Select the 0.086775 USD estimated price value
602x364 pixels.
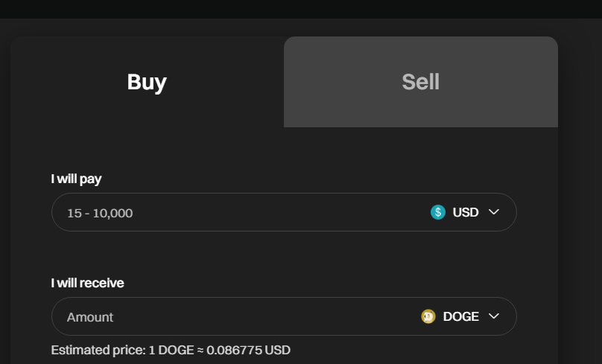(248, 350)
